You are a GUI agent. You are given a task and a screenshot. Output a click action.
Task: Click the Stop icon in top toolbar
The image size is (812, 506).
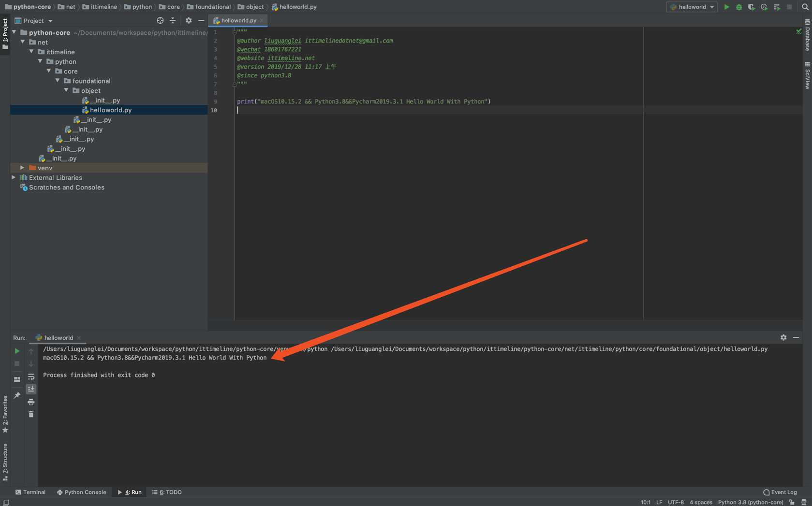[x=789, y=7]
